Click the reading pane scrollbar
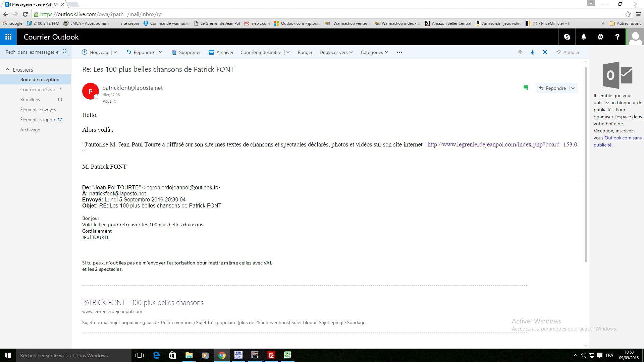Screen dimensions: 644x362 [586, 164]
